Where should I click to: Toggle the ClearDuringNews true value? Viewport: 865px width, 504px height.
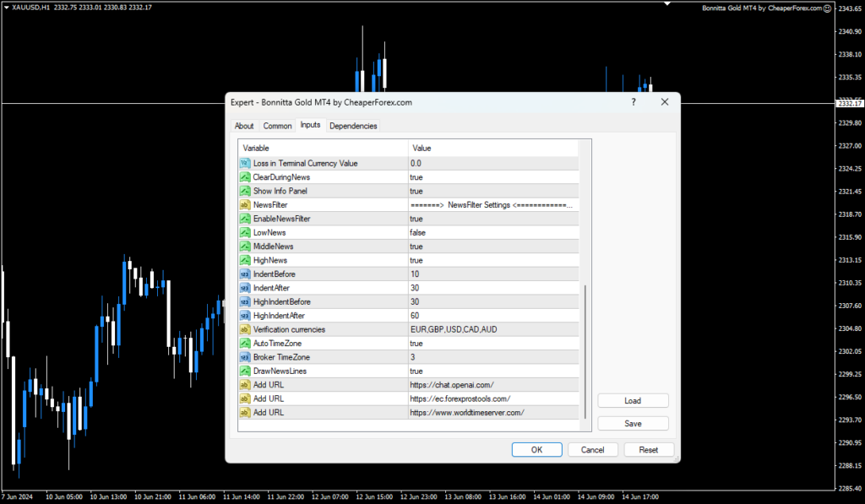465,176
